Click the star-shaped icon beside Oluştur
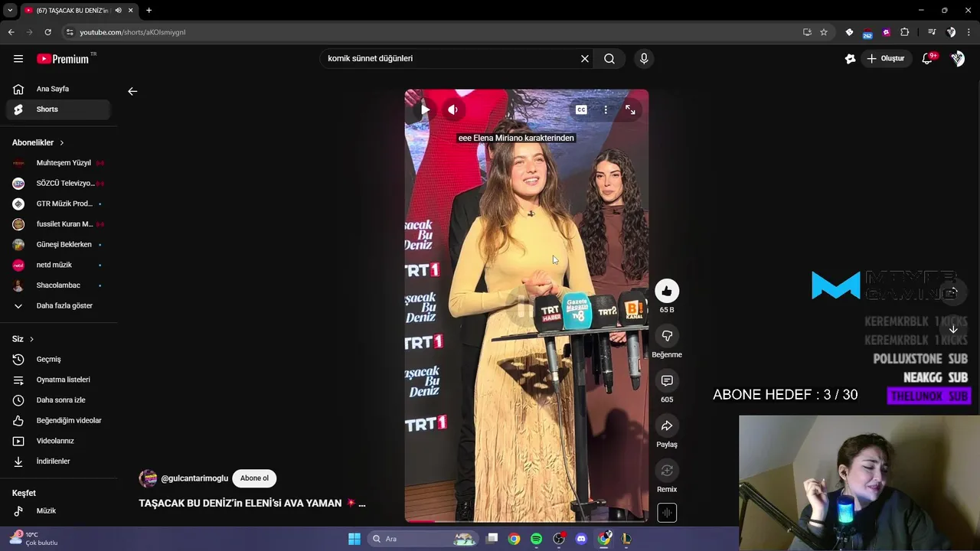Image resolution: width=980 pixels, height=551 pixels. 850,58
